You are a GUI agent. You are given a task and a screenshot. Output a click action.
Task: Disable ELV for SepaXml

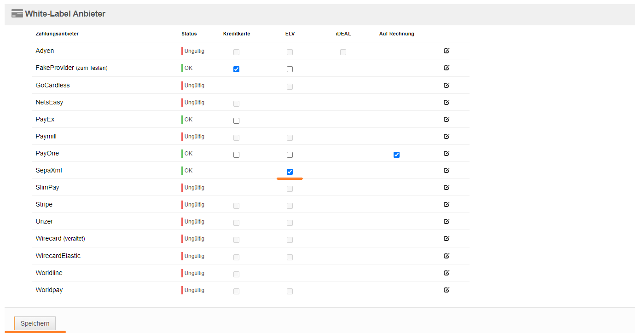pos(290,172)
